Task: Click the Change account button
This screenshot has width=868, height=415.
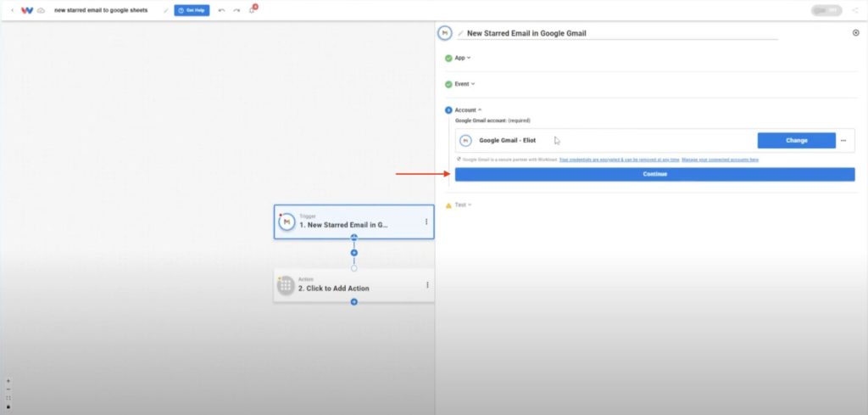Action: (x=797, y=141)
